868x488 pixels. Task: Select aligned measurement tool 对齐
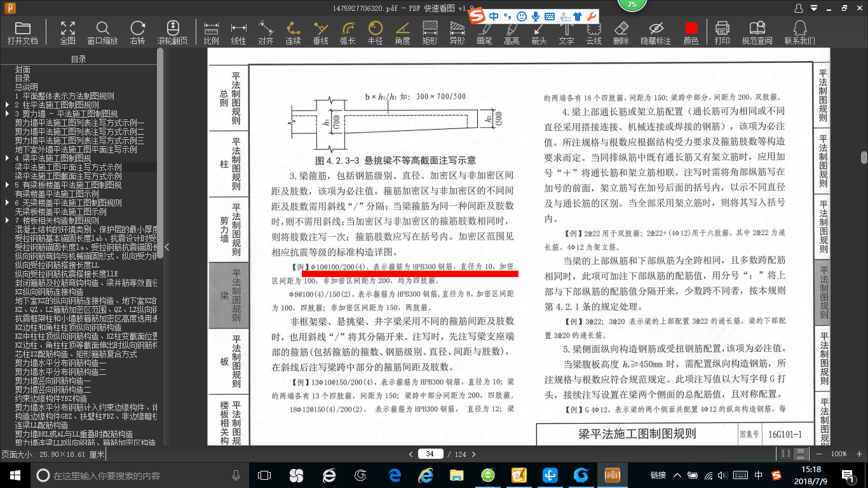[x=266, y=33]
